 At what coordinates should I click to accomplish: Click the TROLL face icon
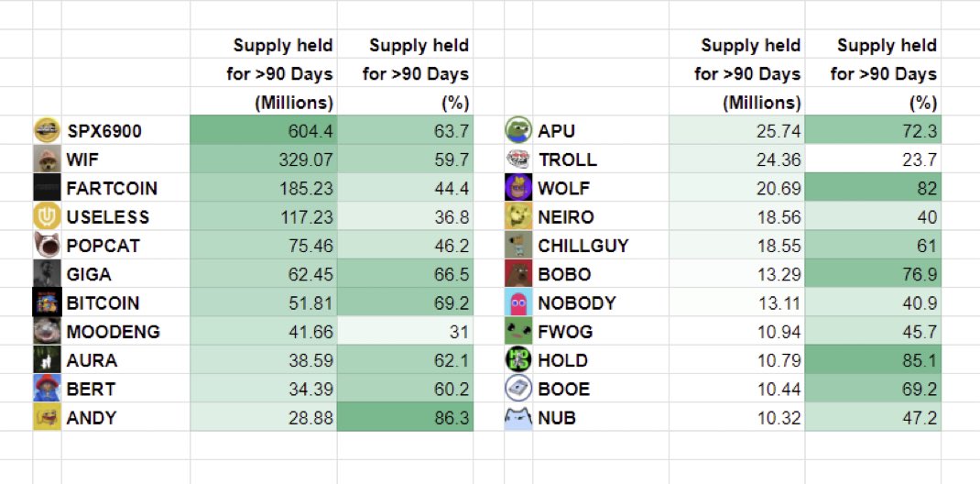coord(518,159)
